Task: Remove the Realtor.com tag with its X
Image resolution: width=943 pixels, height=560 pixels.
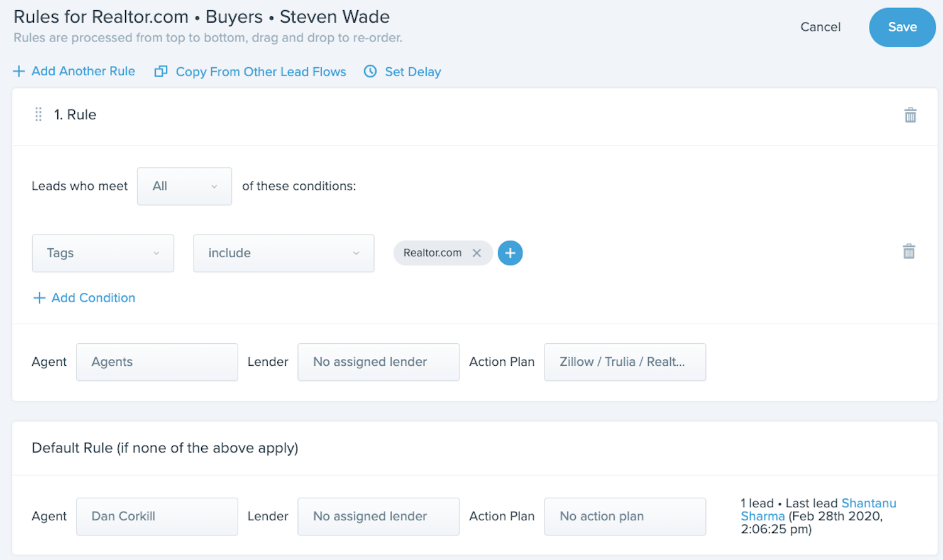Action: coord(477,253)
